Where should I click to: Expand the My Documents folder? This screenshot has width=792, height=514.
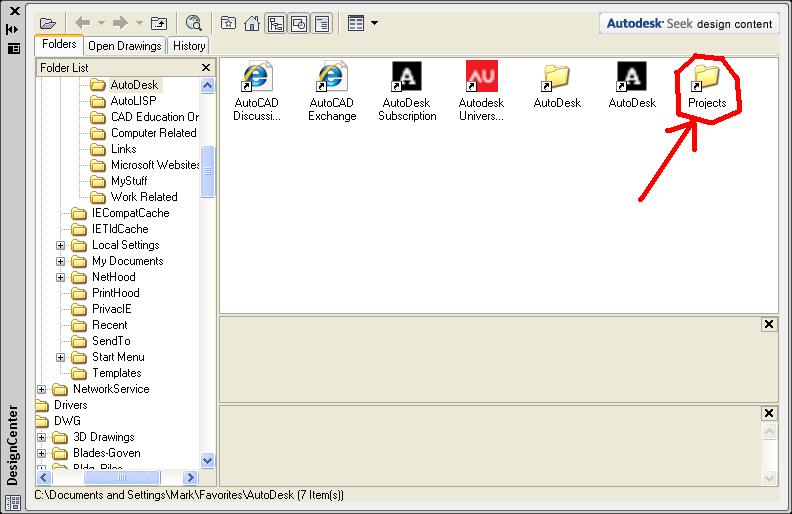tap(60, 262)
